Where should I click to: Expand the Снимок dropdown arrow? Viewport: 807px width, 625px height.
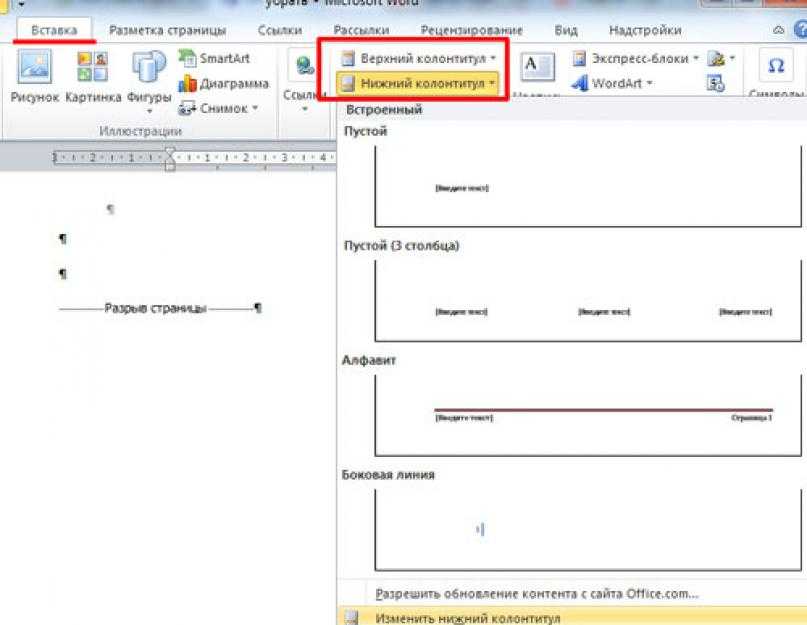point(255,108)
